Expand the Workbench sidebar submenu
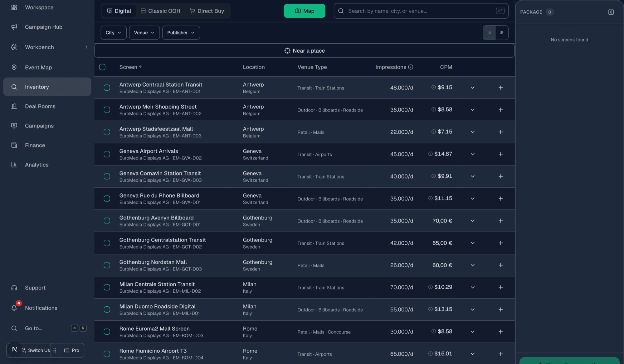The image size is (624, 364). click(86, 47)
